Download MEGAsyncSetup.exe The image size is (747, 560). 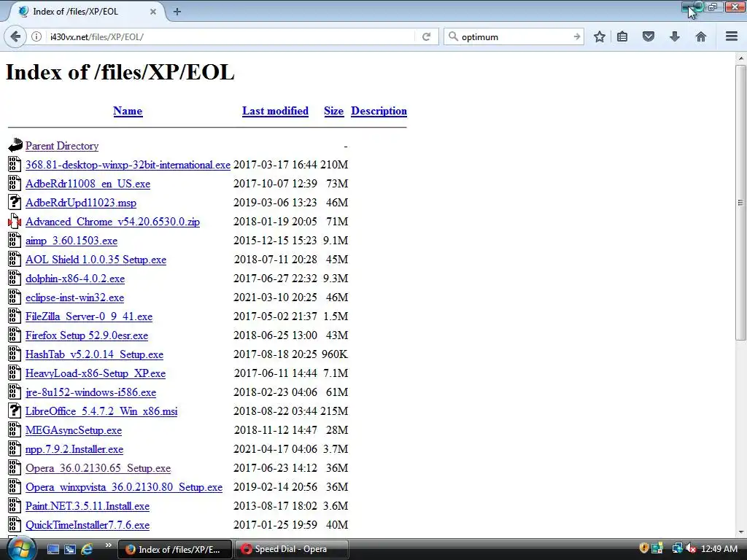[x=74, y=430]
